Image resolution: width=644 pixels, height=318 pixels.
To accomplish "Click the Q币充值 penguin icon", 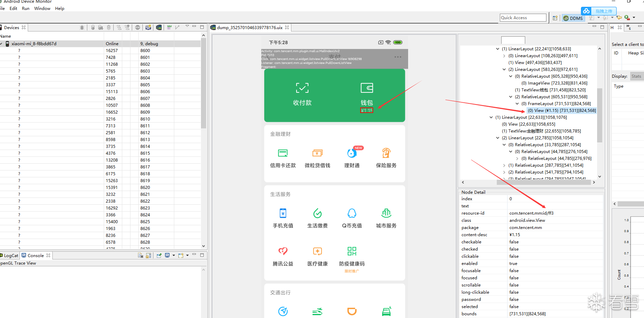I will (352, 213).
